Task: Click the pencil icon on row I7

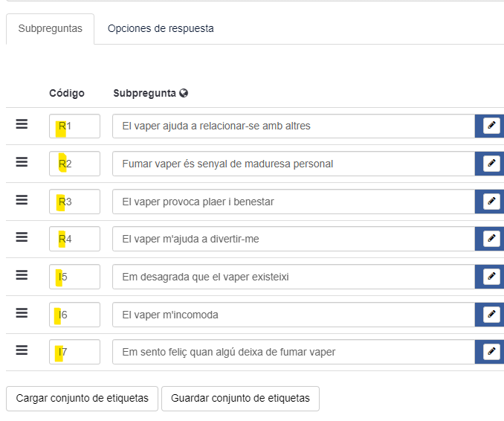Action: pyautogui.click(x=491, y=352)
